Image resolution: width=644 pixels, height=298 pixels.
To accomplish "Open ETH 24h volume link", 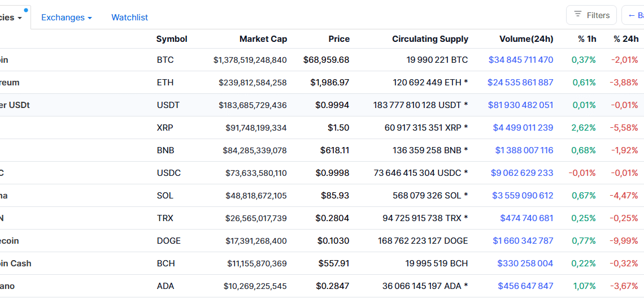I will [520, 83].
